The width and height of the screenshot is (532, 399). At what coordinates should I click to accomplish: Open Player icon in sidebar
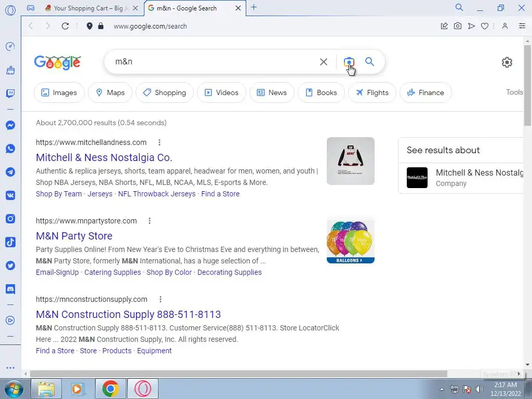pyautogui.click(x=10, y=320)
